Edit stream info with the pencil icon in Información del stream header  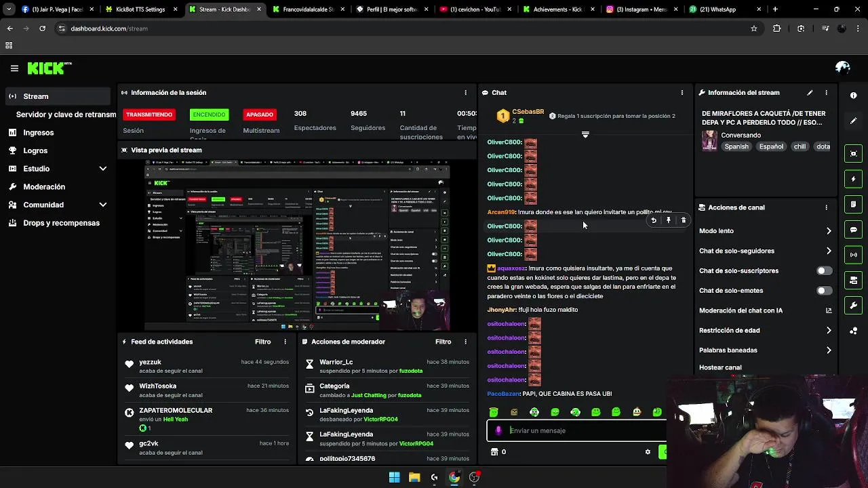click(810, 93)
